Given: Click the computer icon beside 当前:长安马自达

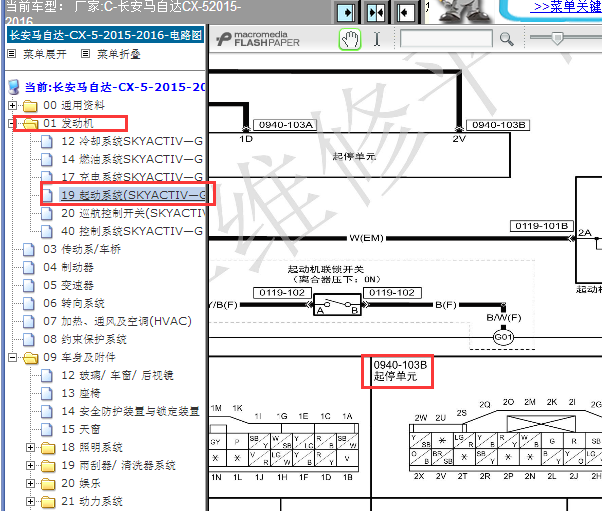Looking at the screenshot, I should coord(14,87).
